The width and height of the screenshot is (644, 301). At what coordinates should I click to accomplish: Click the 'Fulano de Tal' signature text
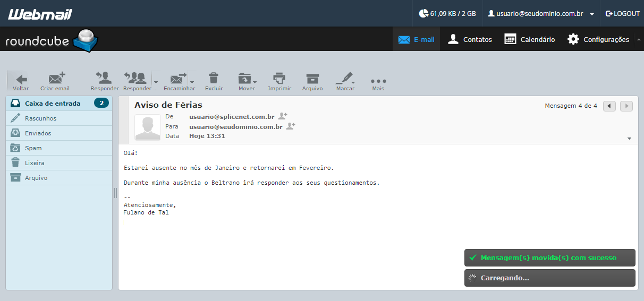[x=146, y=212]
